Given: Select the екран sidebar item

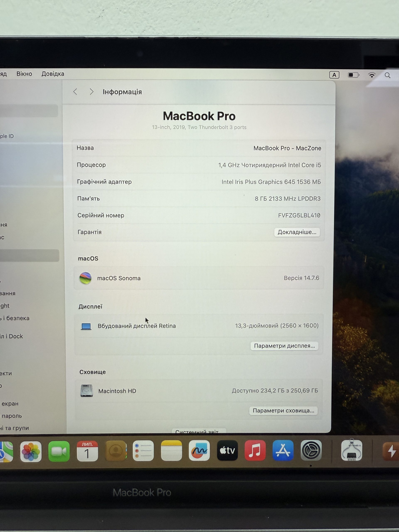Looking at the screenshot, I should (10, 404).
